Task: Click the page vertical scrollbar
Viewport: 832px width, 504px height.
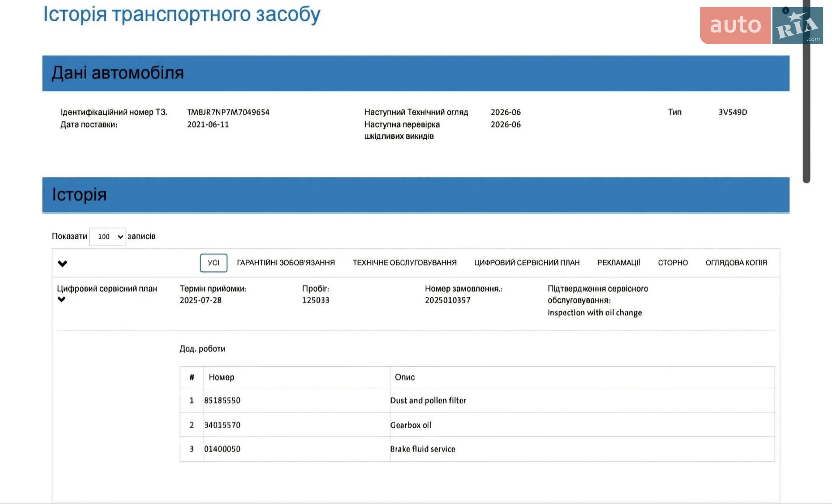Action: click(x=806, y=91)
